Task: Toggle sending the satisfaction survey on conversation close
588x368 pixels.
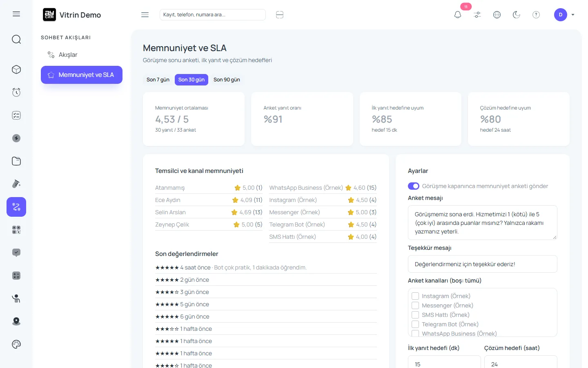Action: 414,186
